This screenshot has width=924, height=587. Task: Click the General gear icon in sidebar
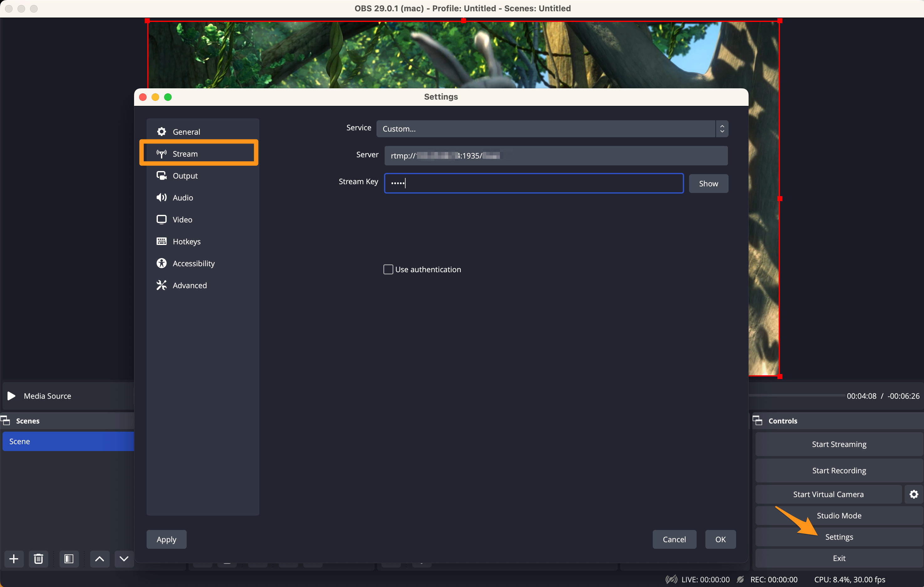162,132
